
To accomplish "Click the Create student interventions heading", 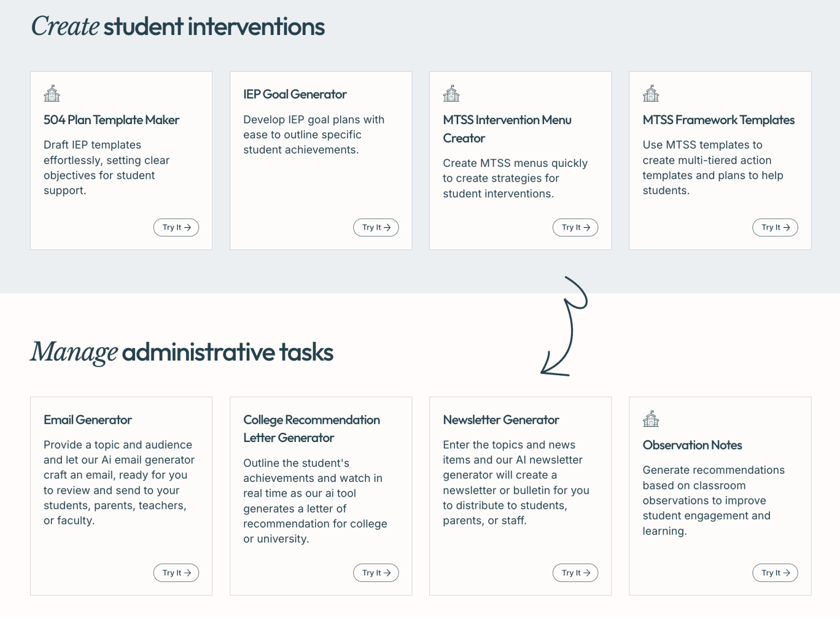I will tap(178, 25).
